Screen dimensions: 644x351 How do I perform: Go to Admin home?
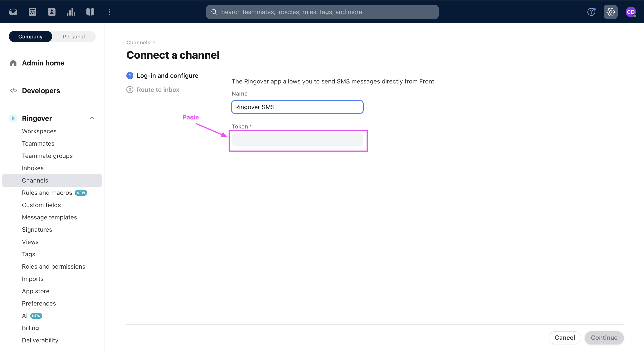[43, 63]
